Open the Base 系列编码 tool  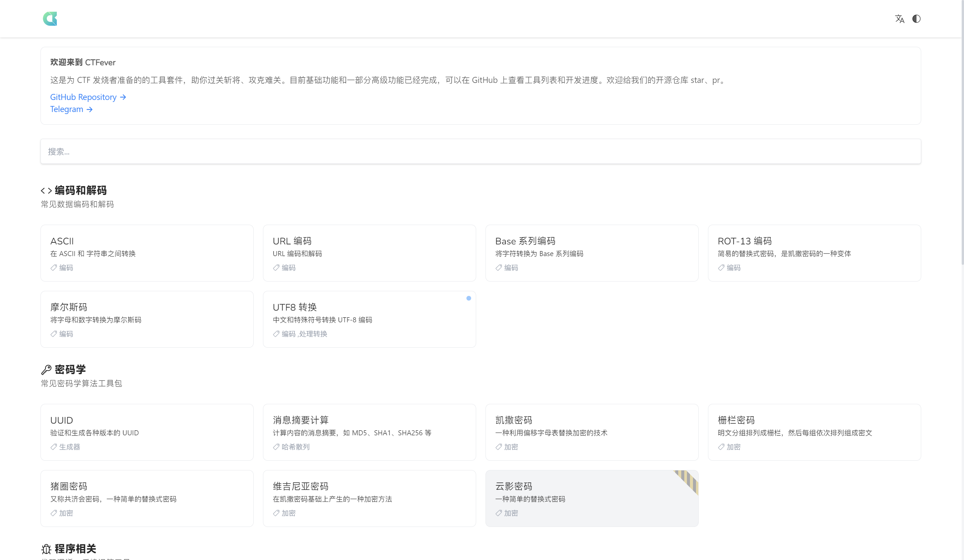pyautogui.click(x=592, y=253)
